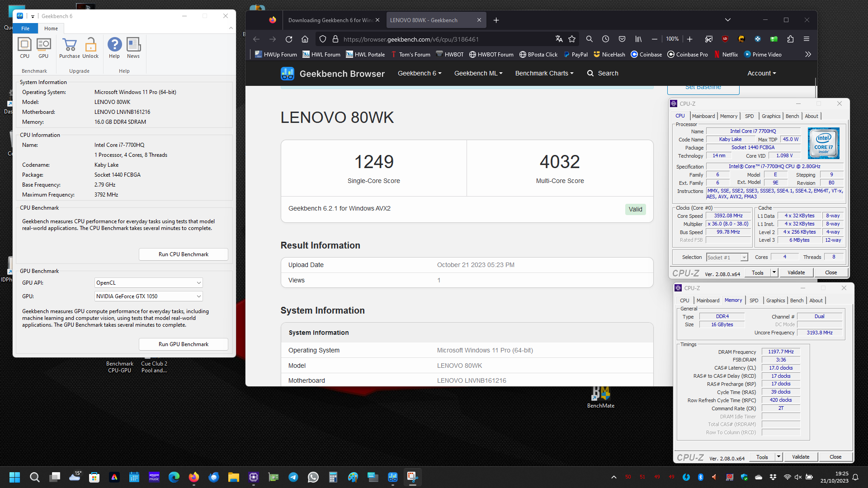This screenshot has width=868, height=488.
Task: Open the Windows Start menu
Action: 14,477
